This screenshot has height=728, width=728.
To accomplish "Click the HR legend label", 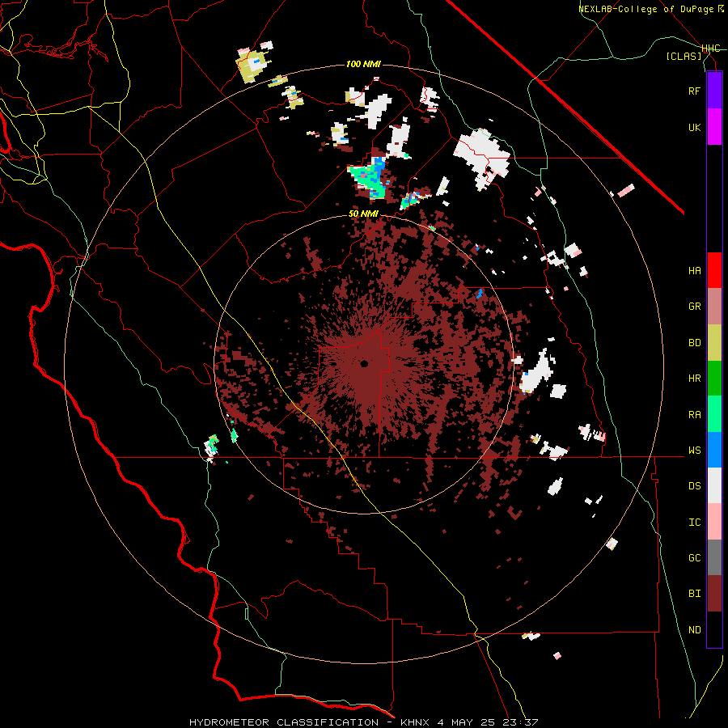I will (694, 379).
